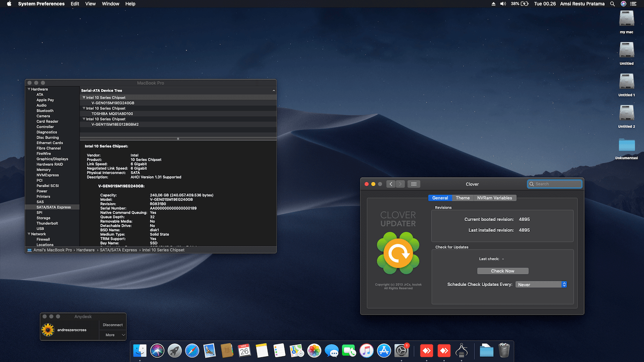Open the App Store dock icon

pos(384,351)
